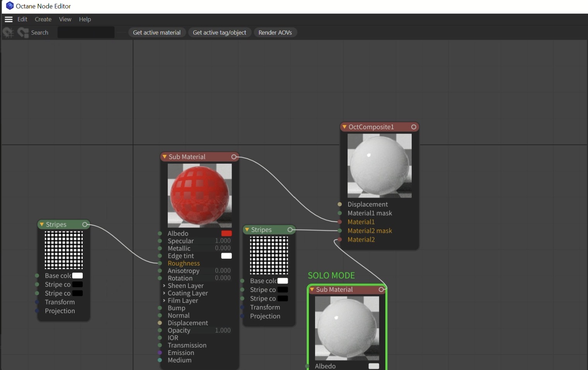Click the Anisotropy value 0.000
The image size is (588, 370).
(x=223, y=270)
